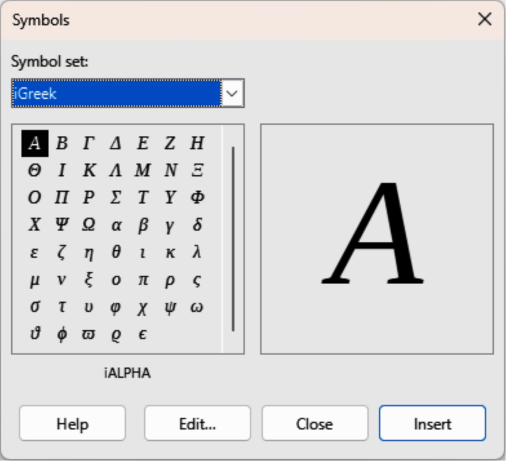Choose the lowercase mu symbol

35,280
